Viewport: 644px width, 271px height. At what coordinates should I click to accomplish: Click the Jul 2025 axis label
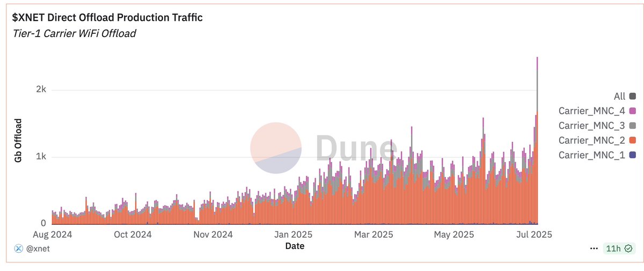click(x=533, y=235)
